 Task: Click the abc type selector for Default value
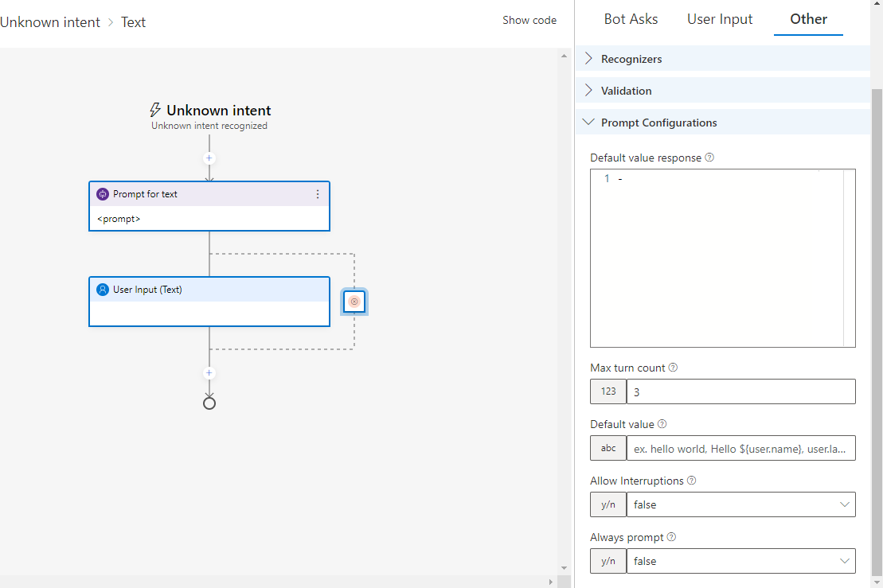[608, 448]
